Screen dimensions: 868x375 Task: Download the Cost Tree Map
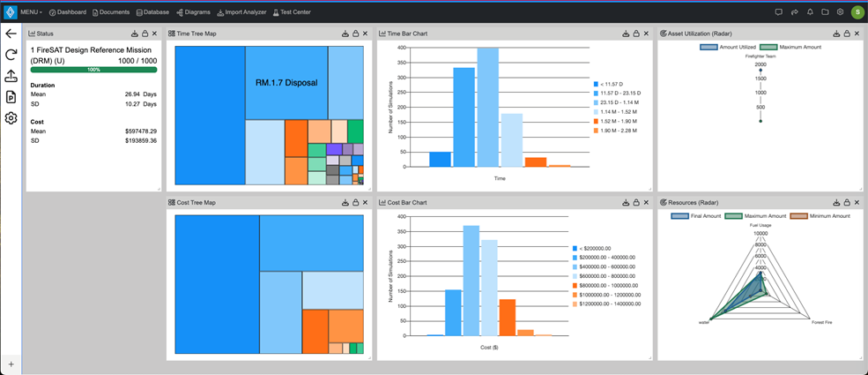(345, 203)
